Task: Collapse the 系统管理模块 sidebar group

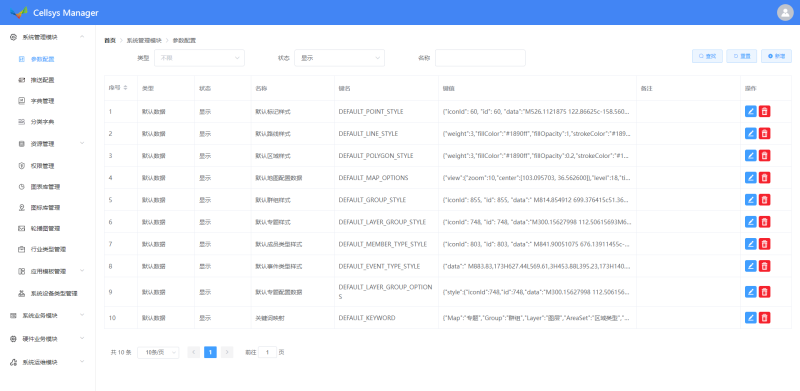Action: click(x=47, y=37)
